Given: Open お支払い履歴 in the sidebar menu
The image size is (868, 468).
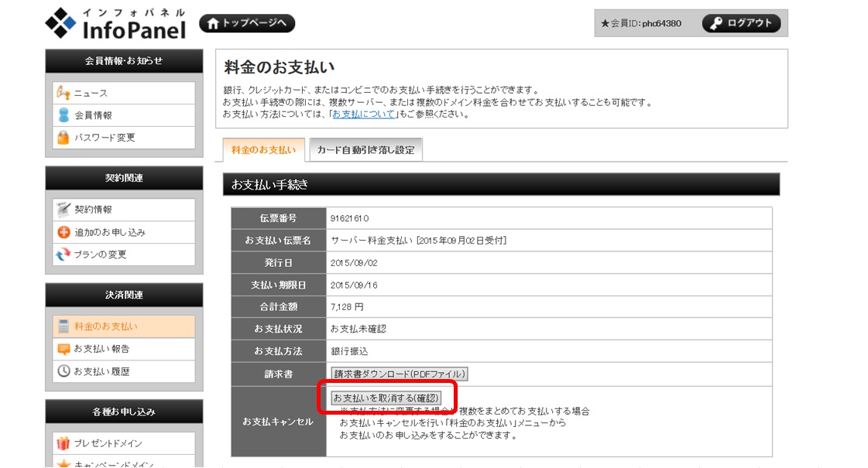Looking at the screenshot, I should coord(101,371).
